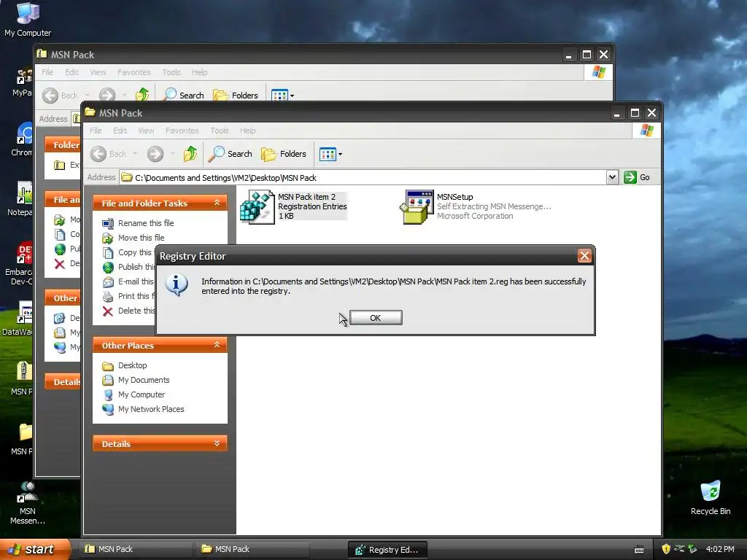Collapse the File and Folder Tasks panel

(x=217, y=203)
